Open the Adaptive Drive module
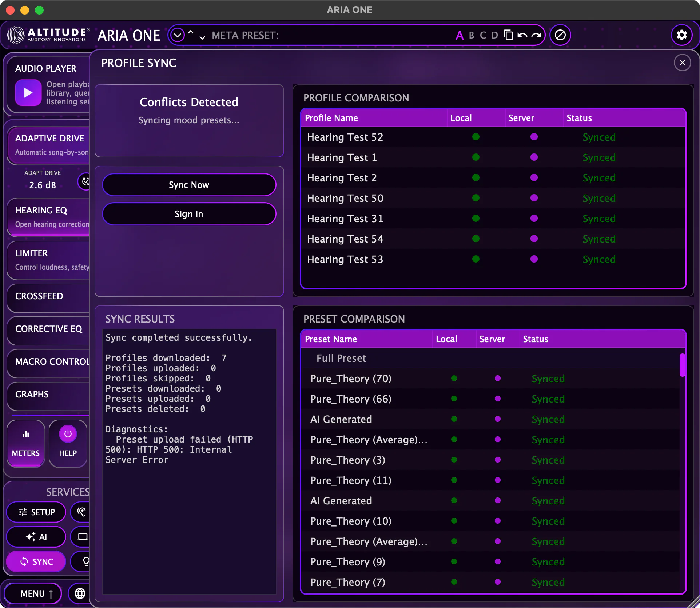Image resolution: width=700 pixels, height=608 pixels. [48, 145]
